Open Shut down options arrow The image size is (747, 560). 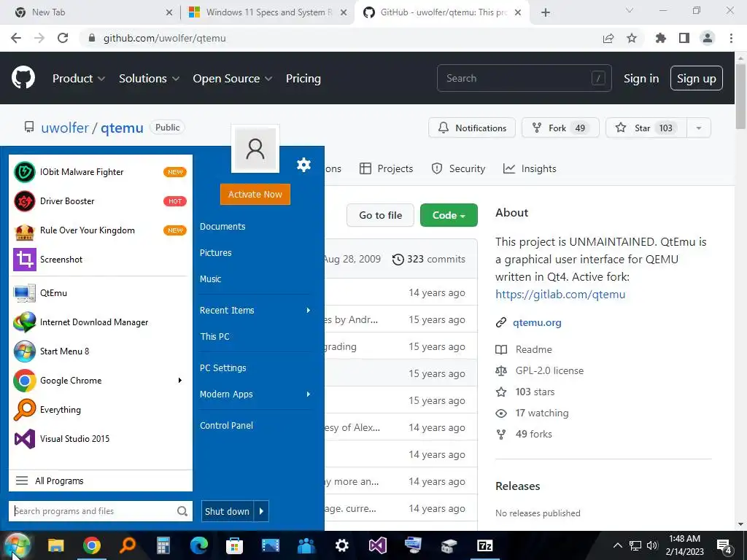262,511
